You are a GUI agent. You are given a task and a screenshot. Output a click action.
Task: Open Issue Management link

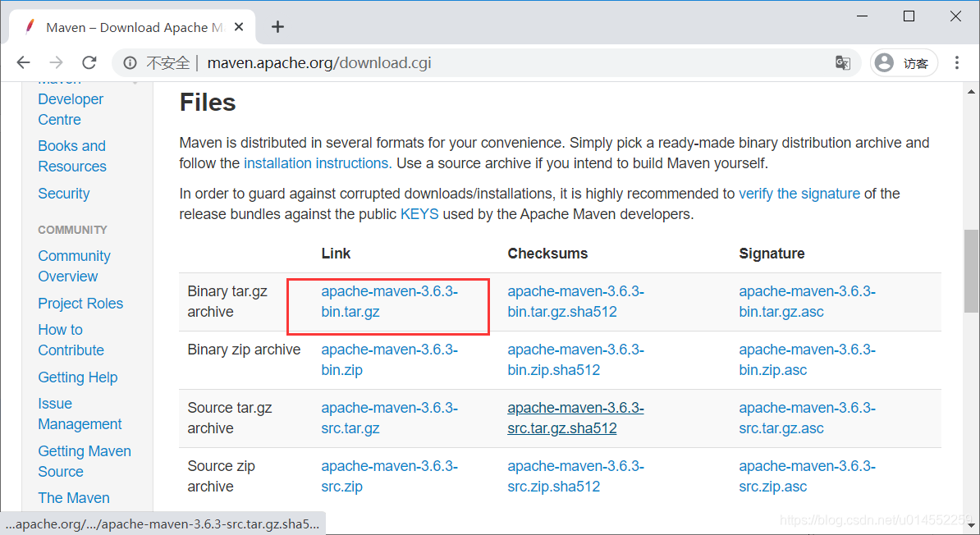[x=80, y=414]
